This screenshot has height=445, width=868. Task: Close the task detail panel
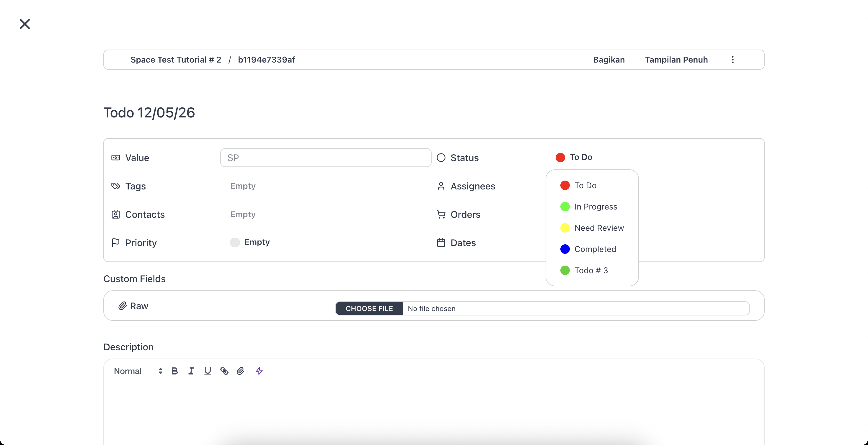pos(25,24)
